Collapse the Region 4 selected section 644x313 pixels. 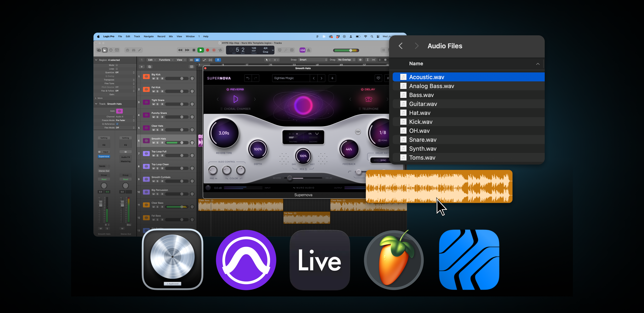(96, 60)
